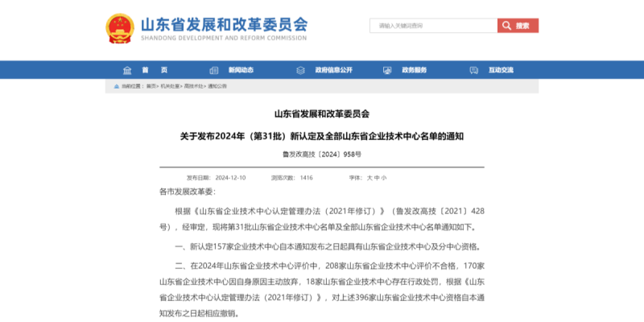This screenshot has height=322, width=644.
Task: Click the chat bubble icon beside 互动交流
Action: click(474, 71)
